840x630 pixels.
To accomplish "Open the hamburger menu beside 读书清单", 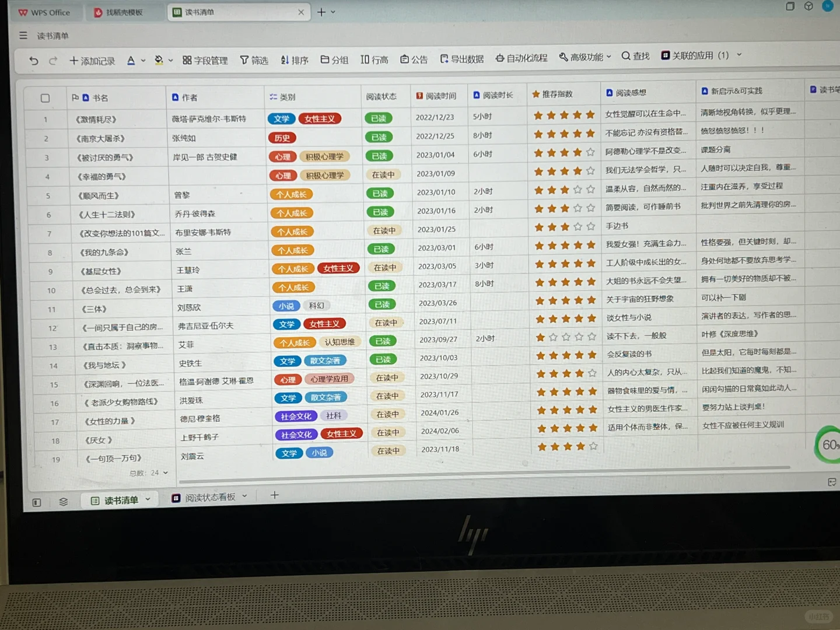I will (23, 36).
